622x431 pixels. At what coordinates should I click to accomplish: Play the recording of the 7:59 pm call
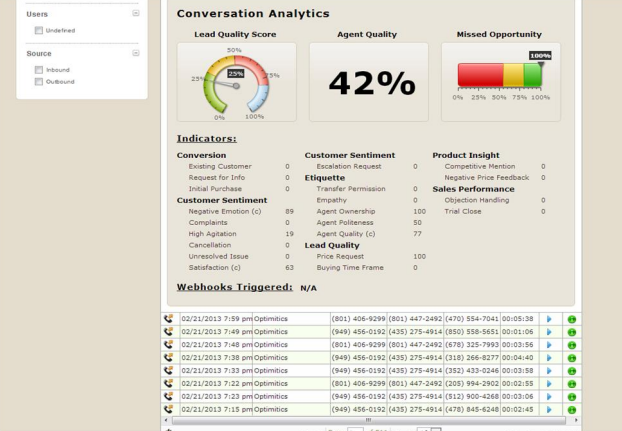coord(549,319)
